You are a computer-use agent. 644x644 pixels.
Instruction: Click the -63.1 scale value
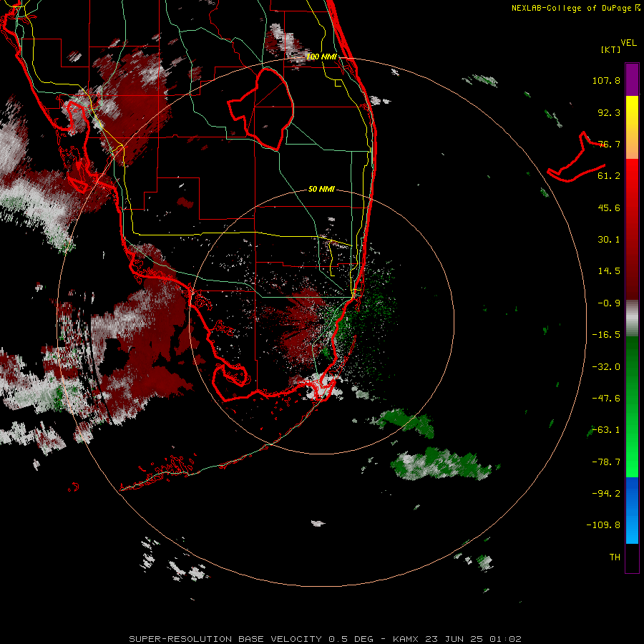(x=606, y=430)
